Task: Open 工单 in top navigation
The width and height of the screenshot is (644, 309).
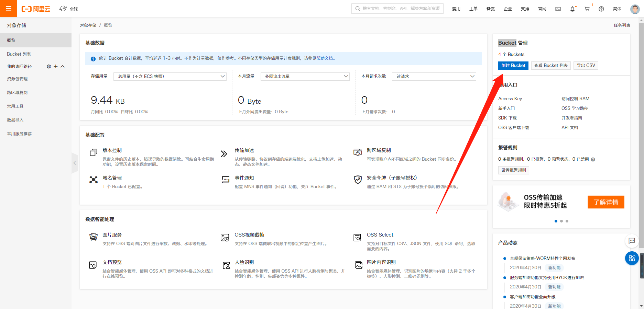Action: (x=473, y=9)
